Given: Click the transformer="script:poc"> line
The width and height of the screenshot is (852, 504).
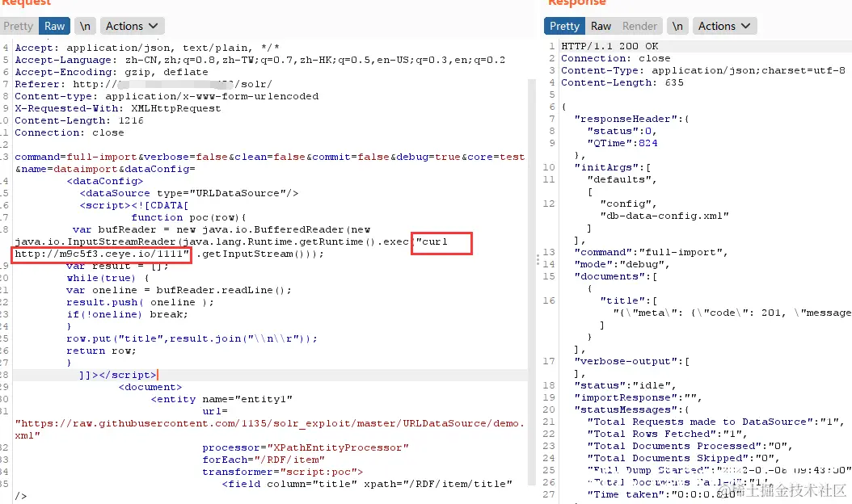Looking at the screenshot, I should pos(283,472).
